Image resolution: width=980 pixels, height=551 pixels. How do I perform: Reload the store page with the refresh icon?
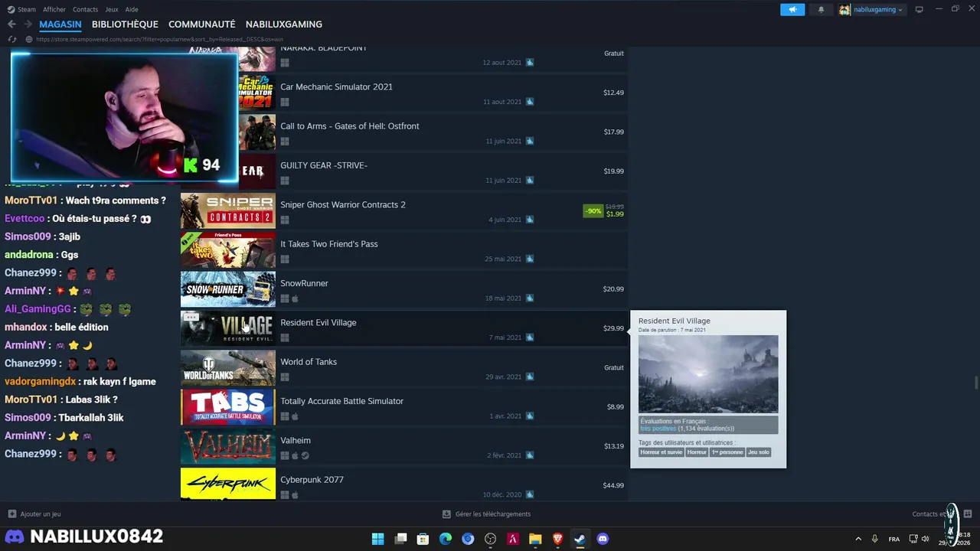12,39
